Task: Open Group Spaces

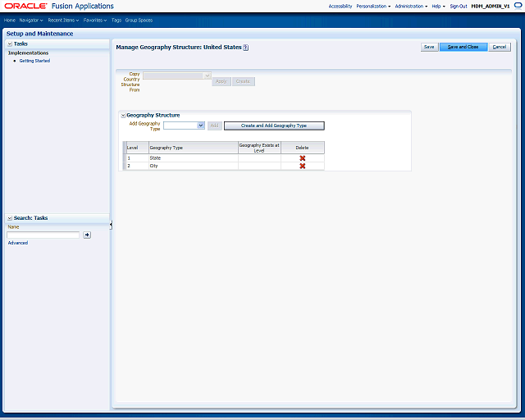Action: pyautogui.click(x=139, y=20)
